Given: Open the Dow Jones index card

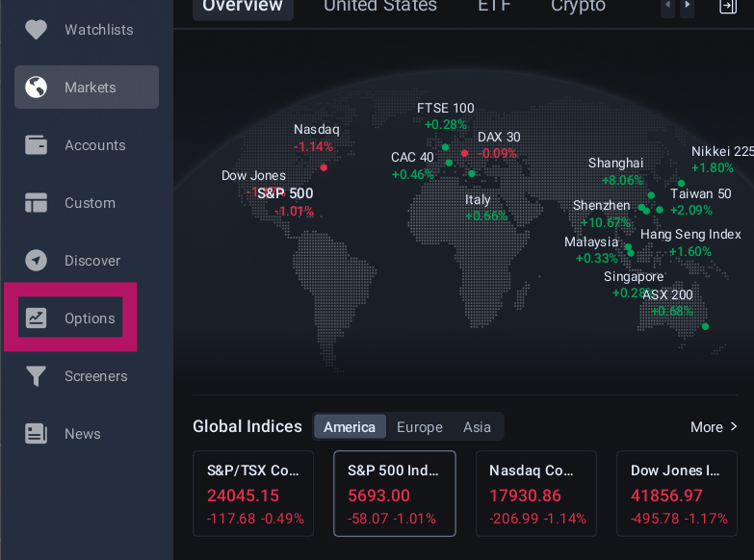Looking at the screenshot, I should [x=677, y=494].
